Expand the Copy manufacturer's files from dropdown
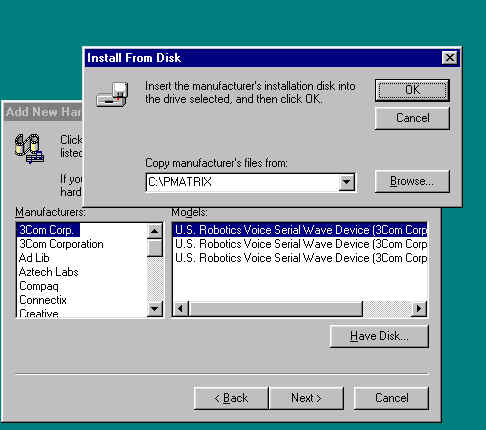The height and width of the screenshot is (430, 486). [346, 182]
